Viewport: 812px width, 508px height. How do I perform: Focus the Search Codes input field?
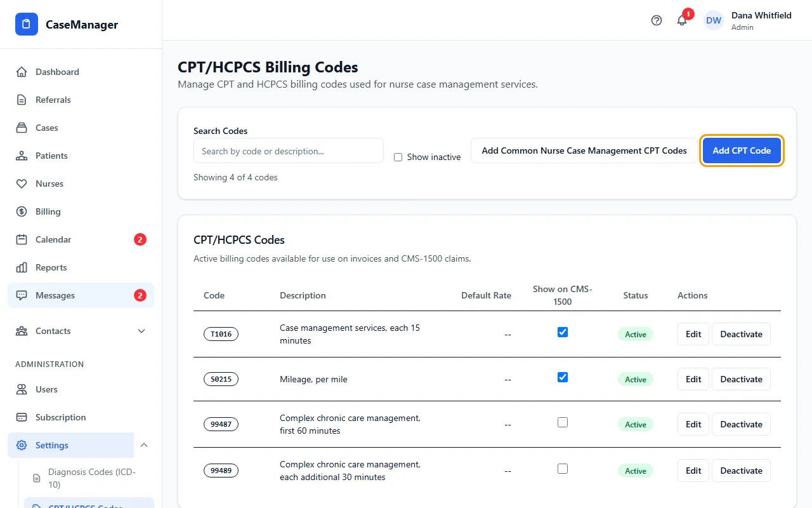pyautogui.click(x=289, y=151)
